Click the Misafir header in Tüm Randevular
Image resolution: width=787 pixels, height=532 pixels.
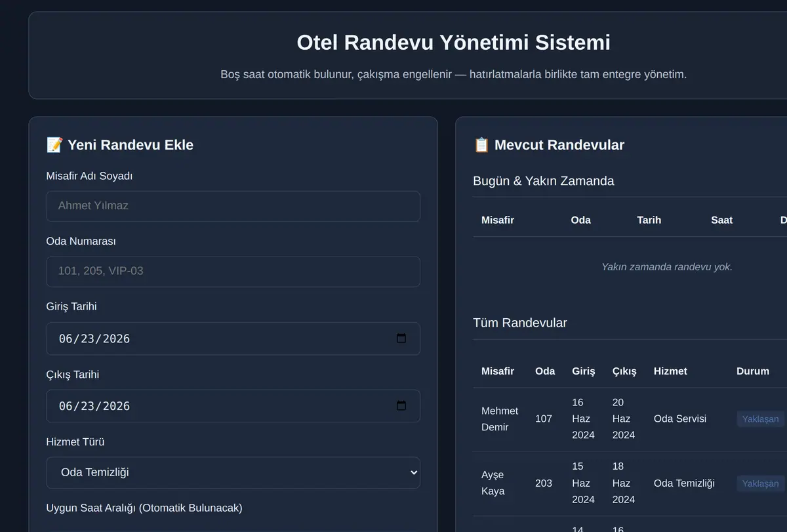point(498,371)
